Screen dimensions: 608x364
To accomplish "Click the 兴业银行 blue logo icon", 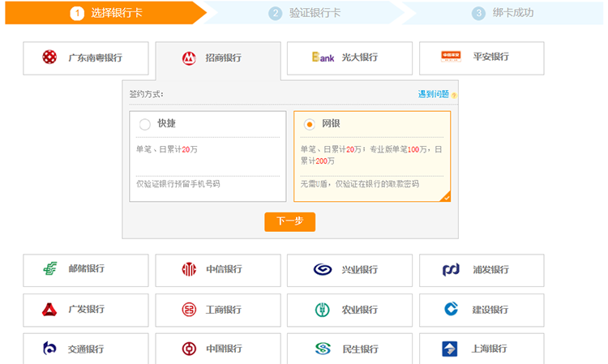I will coord(322,269).
